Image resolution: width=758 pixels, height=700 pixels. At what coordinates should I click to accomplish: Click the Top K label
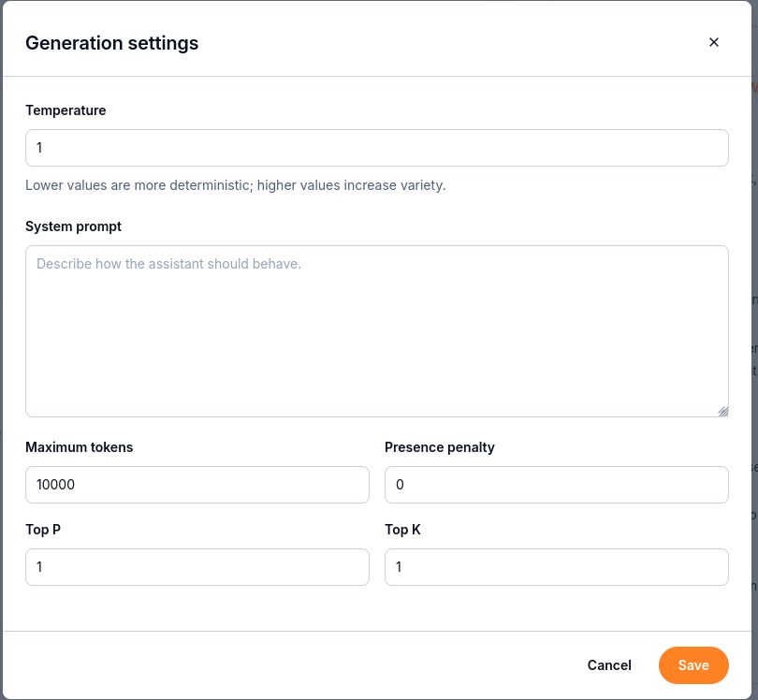pos(402,530)
